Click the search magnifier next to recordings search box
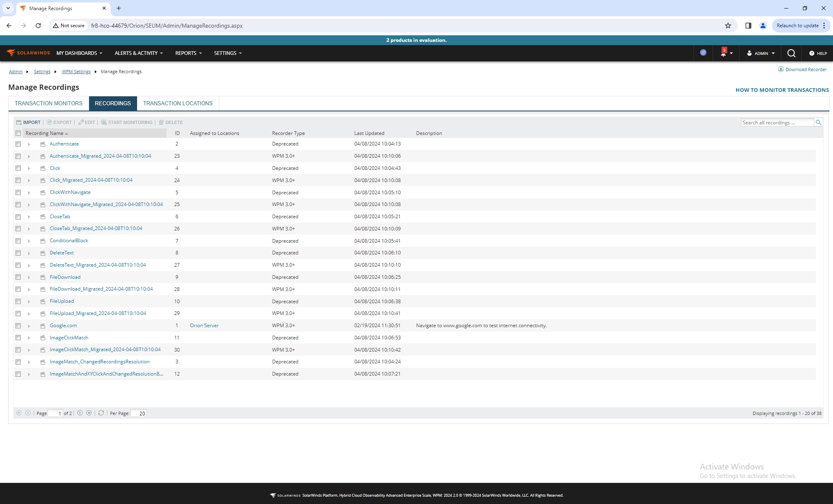 pos(818,122)
